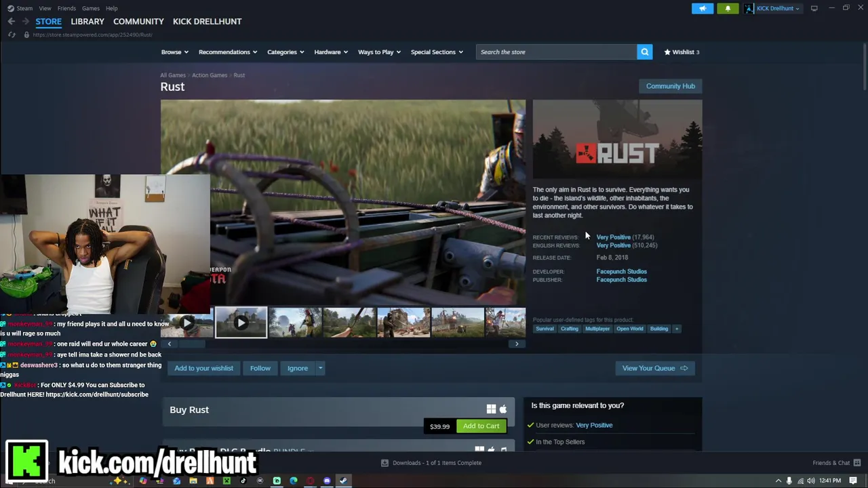Click the Downloads icon in bottom bar
Image resolution: width=868 pixels, height=488 pixels.
pyautogui.click(x=384, y=463)
